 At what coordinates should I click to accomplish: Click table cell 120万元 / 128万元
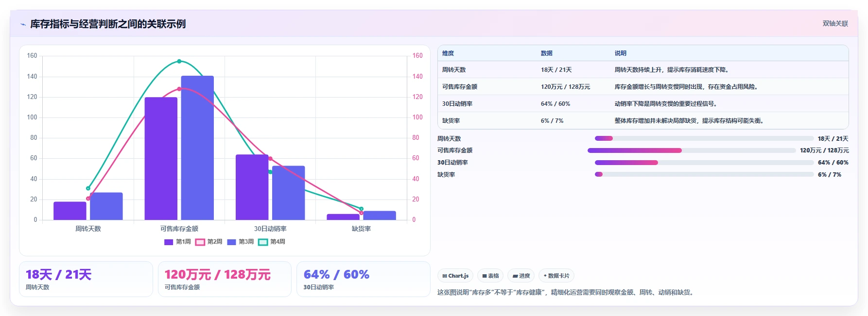[x=565, y=87]
